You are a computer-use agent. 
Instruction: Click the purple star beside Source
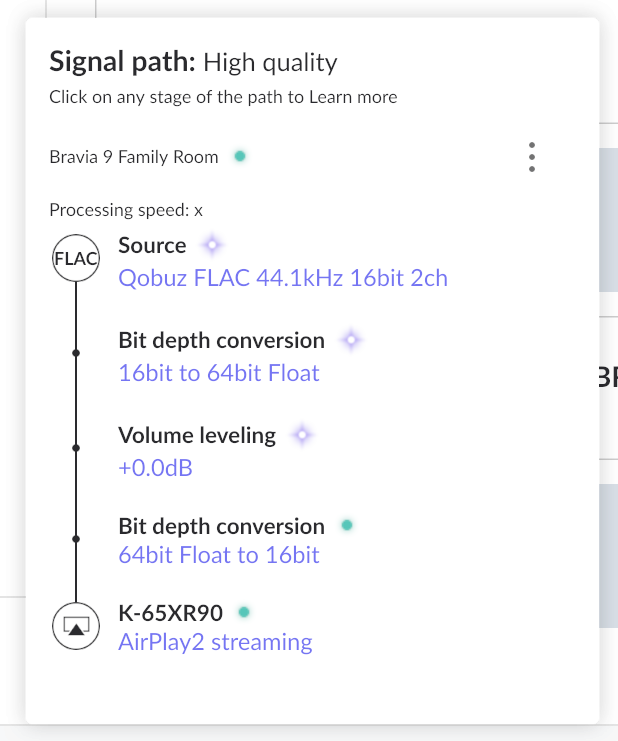pos(210,245)
